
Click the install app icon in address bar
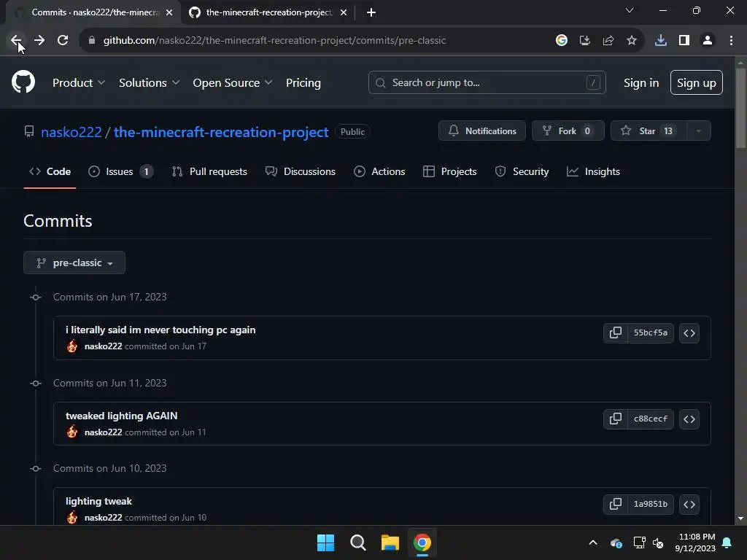click(x=585, y=41)
